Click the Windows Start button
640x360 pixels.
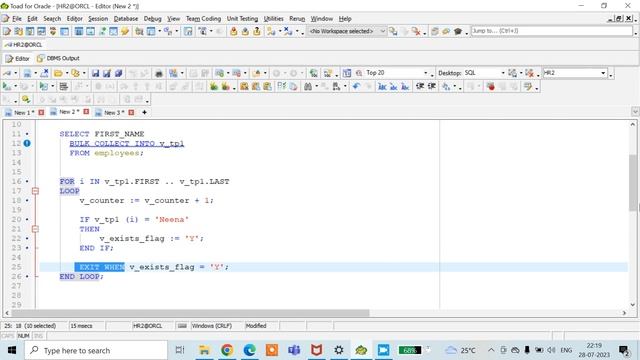pos(12,350)
